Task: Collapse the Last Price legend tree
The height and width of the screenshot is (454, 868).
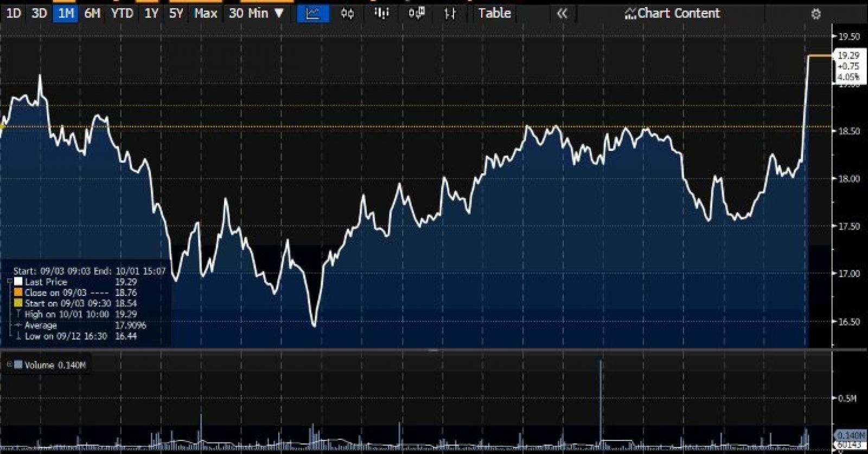Action: tap(10, 281)
